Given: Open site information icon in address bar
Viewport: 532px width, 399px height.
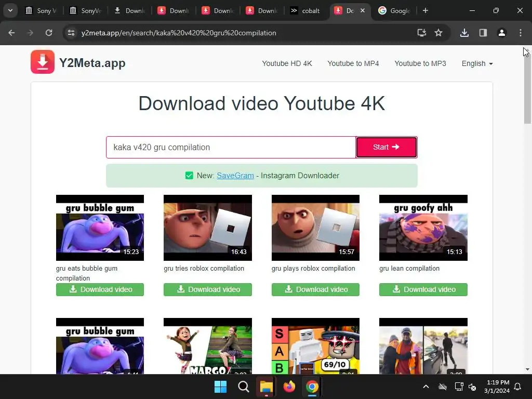Looking at the screenshot, I should pos(71,33).
